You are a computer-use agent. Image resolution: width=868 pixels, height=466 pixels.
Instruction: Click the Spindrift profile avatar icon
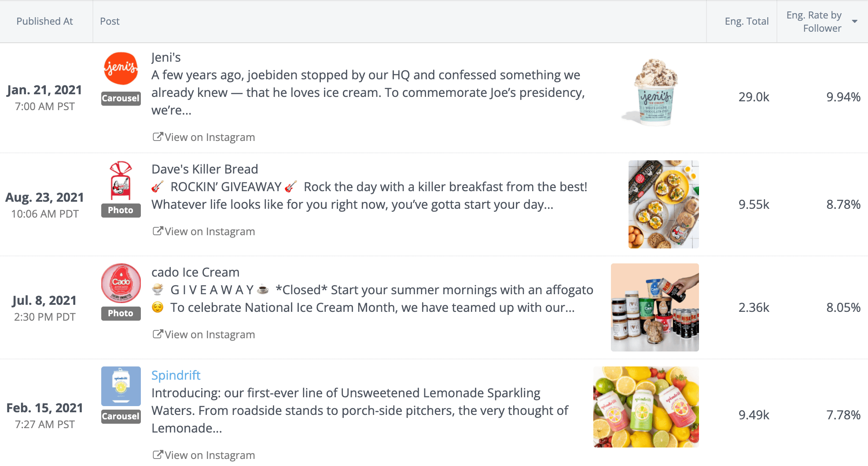tap(120, 386)
